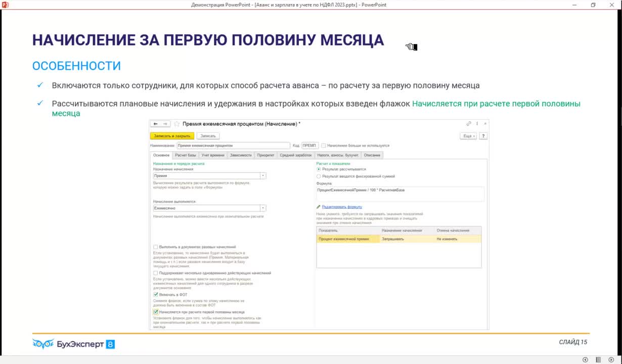
Task: Switch to the 'Расчет базы' tab
Action: pos(185,155)
